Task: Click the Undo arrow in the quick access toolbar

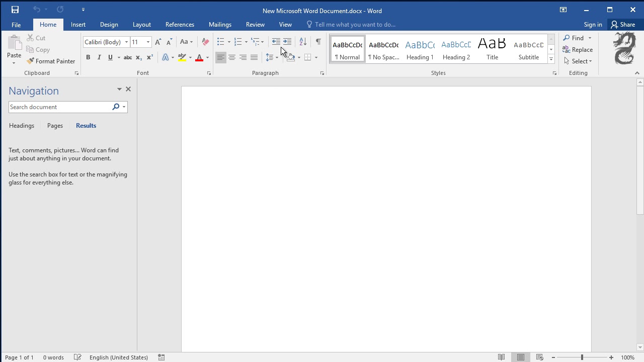Action: click(x=36, y=10)
